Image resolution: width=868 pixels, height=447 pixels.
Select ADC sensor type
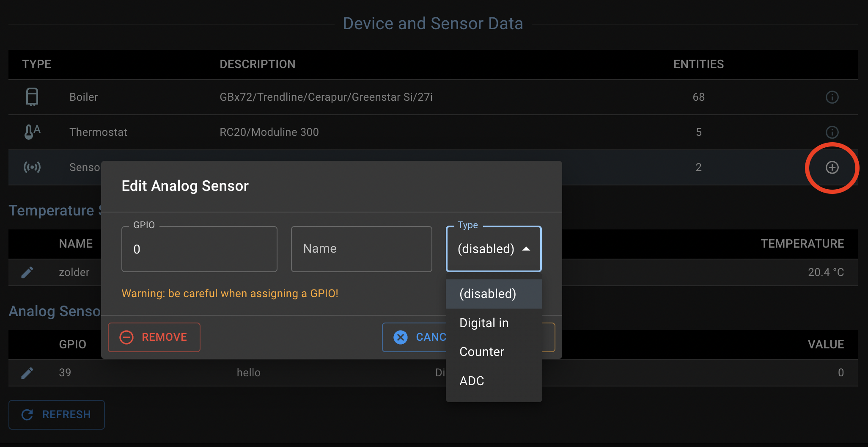(472, 381)
